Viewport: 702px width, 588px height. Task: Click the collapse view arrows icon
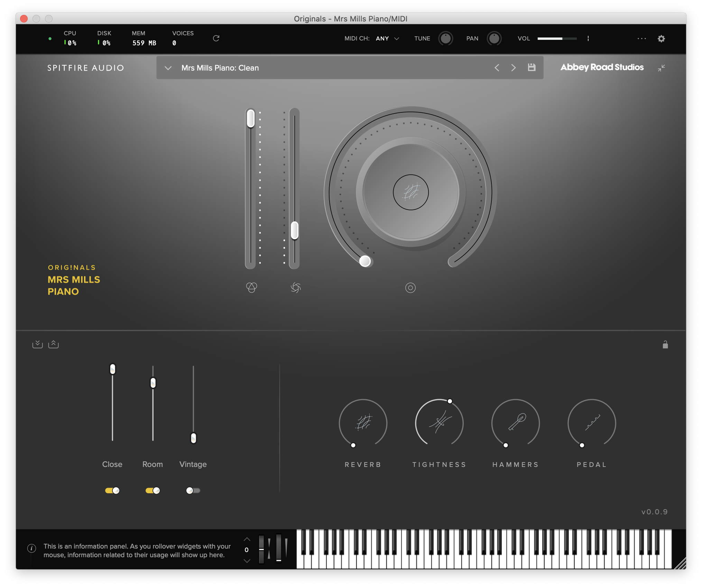click(x=661, y=68)
